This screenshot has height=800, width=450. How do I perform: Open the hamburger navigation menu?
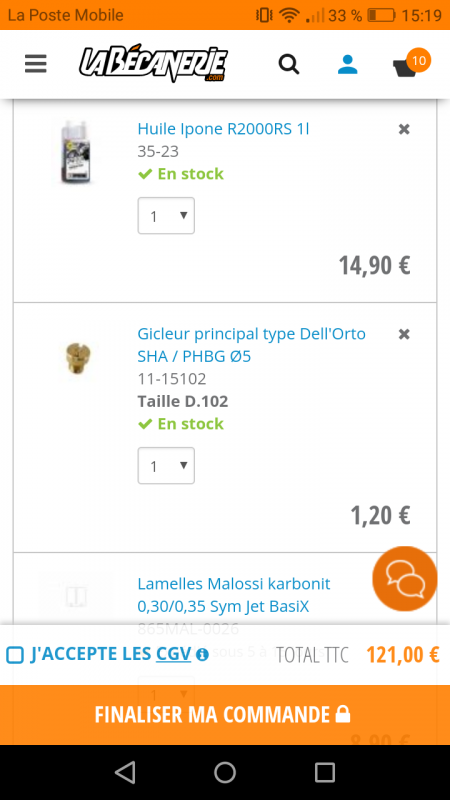36,64
